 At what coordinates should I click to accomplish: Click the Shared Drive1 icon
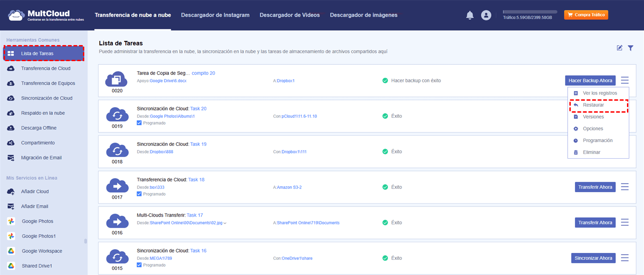tap(11, 266)
